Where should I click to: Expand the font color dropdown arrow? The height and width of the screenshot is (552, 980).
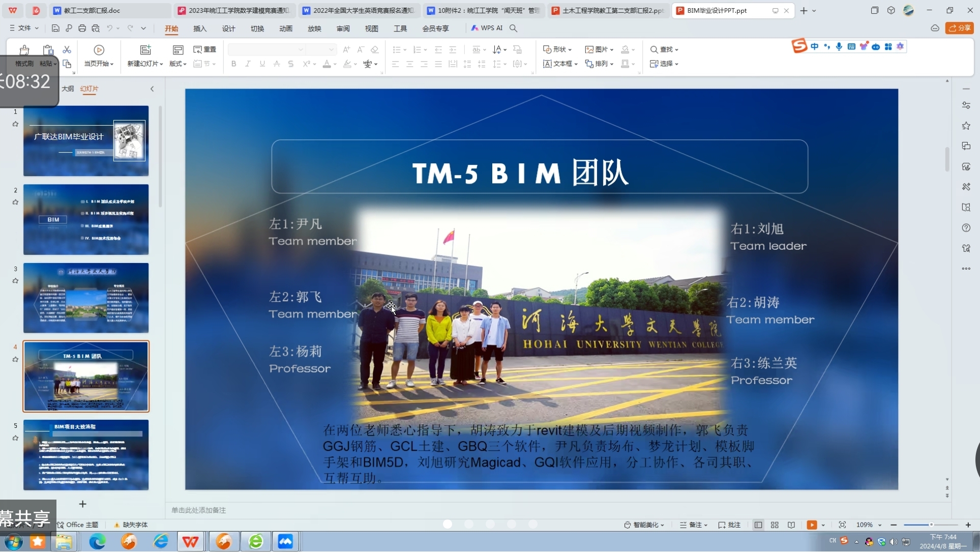pyautogui.click(x=335, y=64)
